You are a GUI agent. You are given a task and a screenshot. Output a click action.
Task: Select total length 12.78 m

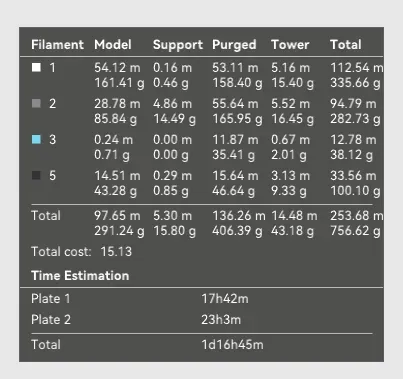coord(353,140)
